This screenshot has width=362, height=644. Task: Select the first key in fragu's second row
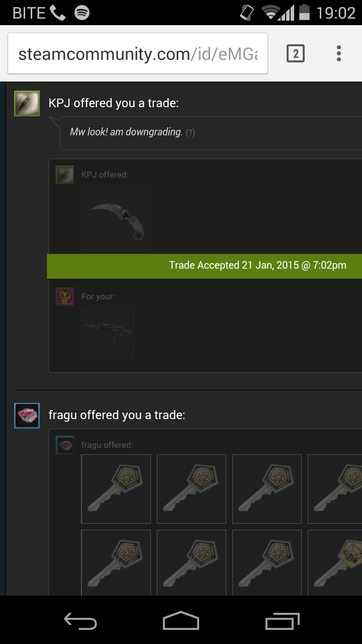[116, 563]
